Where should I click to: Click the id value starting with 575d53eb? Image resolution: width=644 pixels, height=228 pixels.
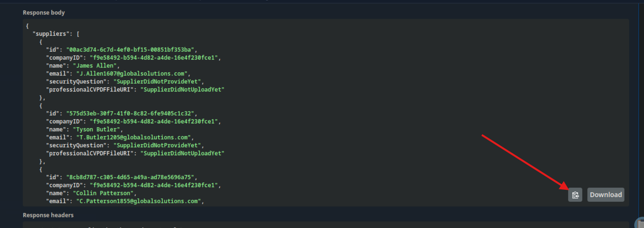(x=130, y=114)
